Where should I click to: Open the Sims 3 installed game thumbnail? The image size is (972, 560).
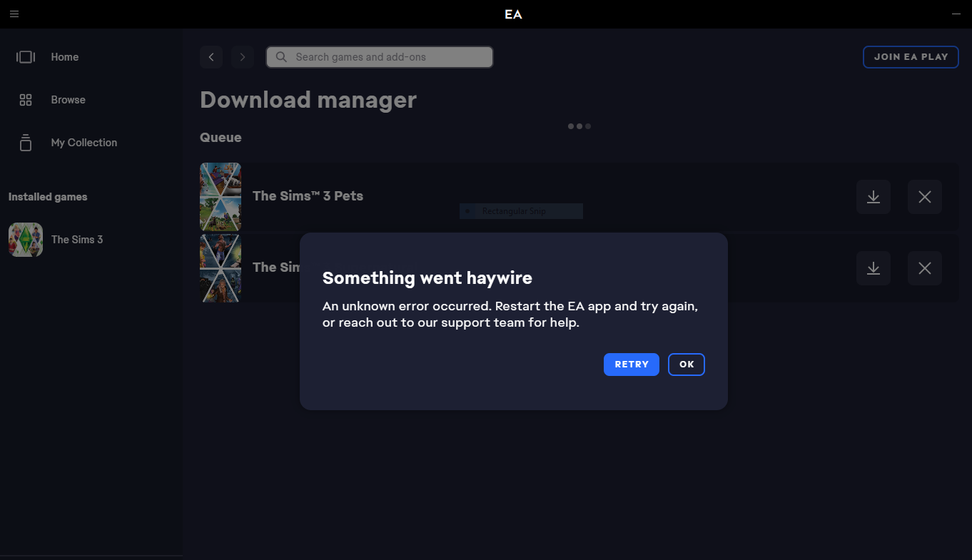tap(26, 240)
